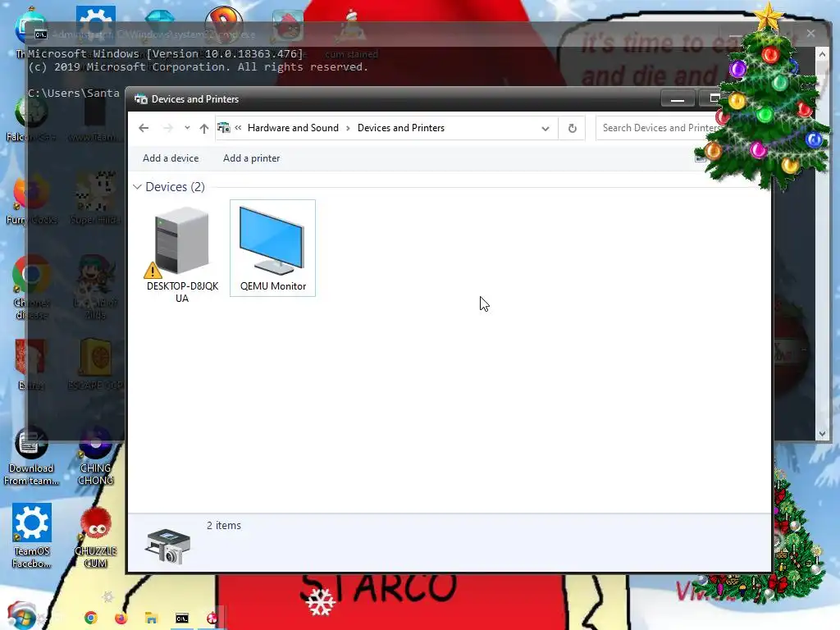Click the warning badge on DESKTOP-D8JQKUA

coord(153,270)
